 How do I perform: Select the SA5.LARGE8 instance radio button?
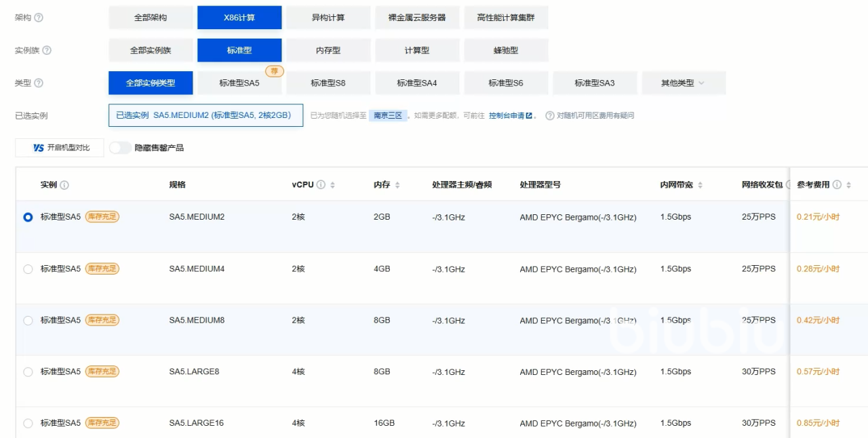[x=28, y=372]
